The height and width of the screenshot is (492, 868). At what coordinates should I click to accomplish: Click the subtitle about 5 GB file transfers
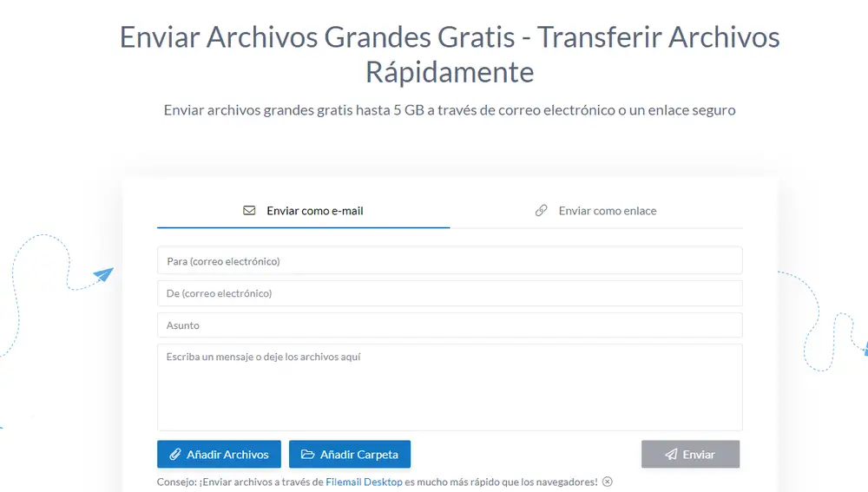[x=450, y=110]
